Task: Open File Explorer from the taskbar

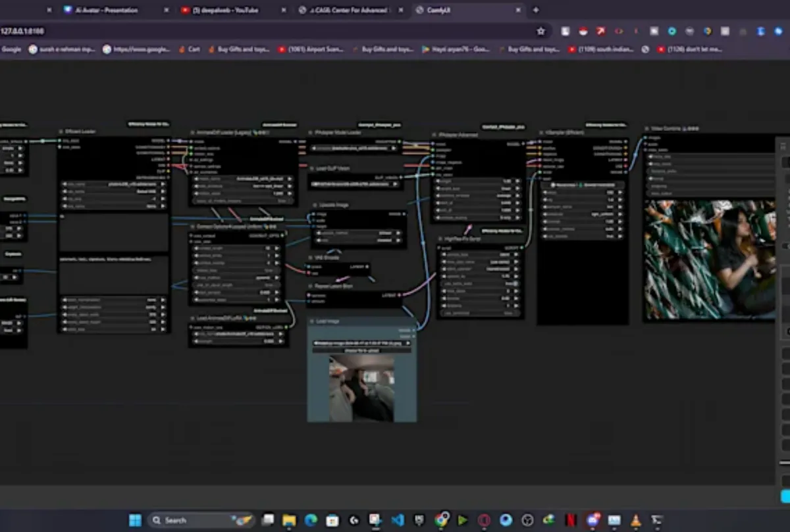Action: point(289,520)
